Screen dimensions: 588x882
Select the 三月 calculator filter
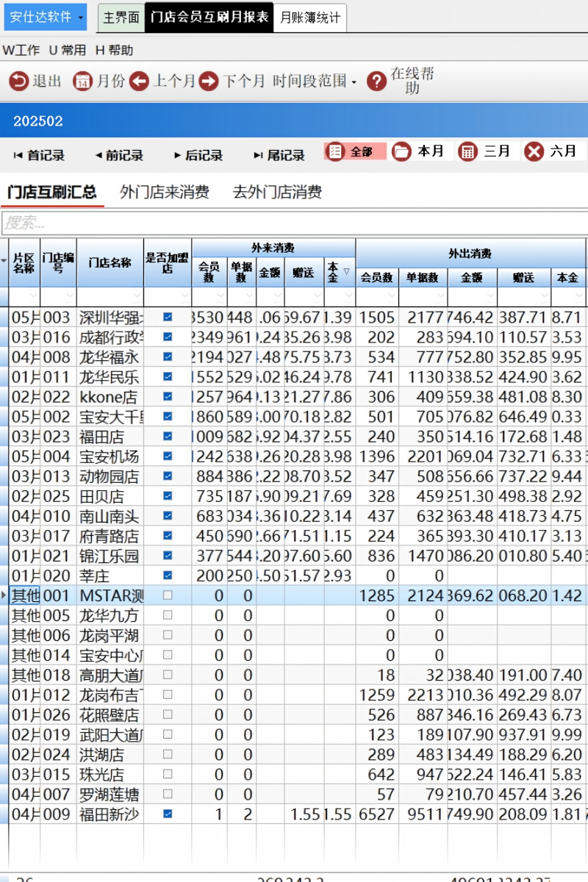tap(484, 151)
